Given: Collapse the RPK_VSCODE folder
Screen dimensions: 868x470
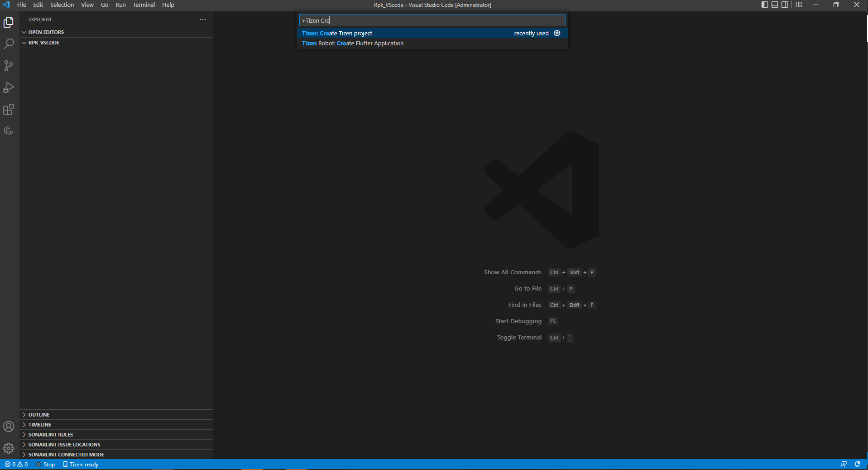Looking at the screenshot, I should (x=24, y=42).
